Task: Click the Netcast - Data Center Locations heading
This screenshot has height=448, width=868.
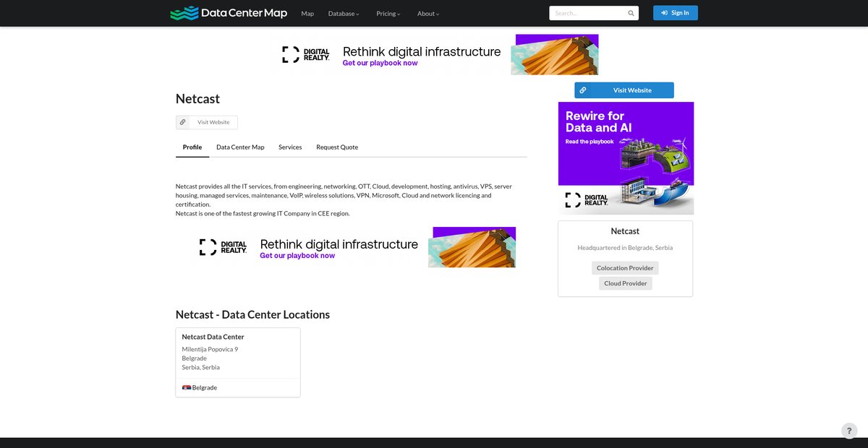Action: pyautogui.click(x=252, y=315)
